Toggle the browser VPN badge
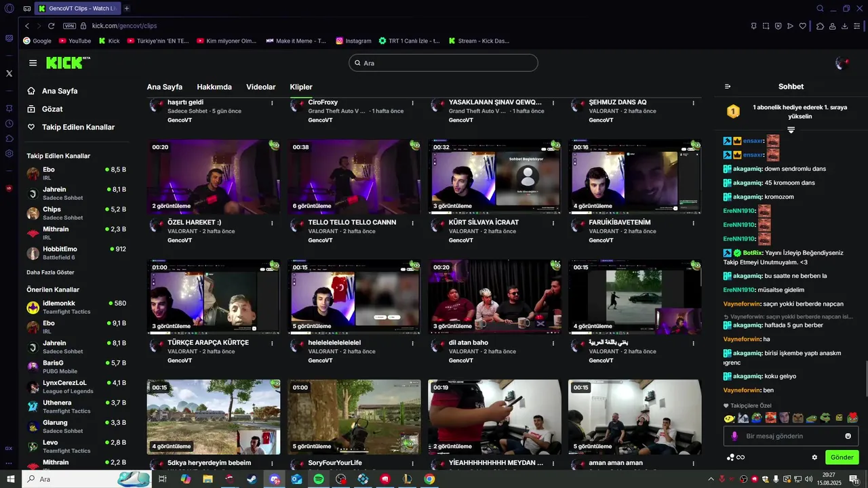Image resolution: width=868 pixels, height=488 pixels. pyautogui.click(x=69, y=26)
